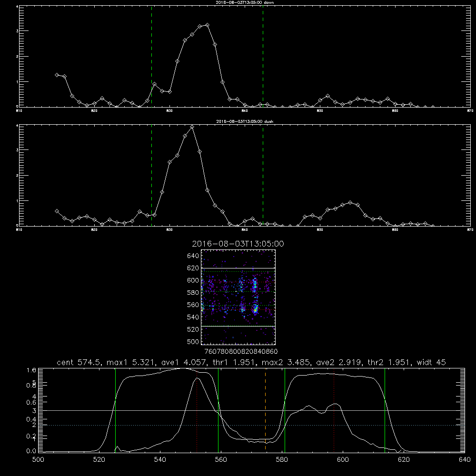Image resolution: width=476 pixels, height=476 pixels.
Task: Click the heatmap y-axis label 520
Action: point(193,329)
